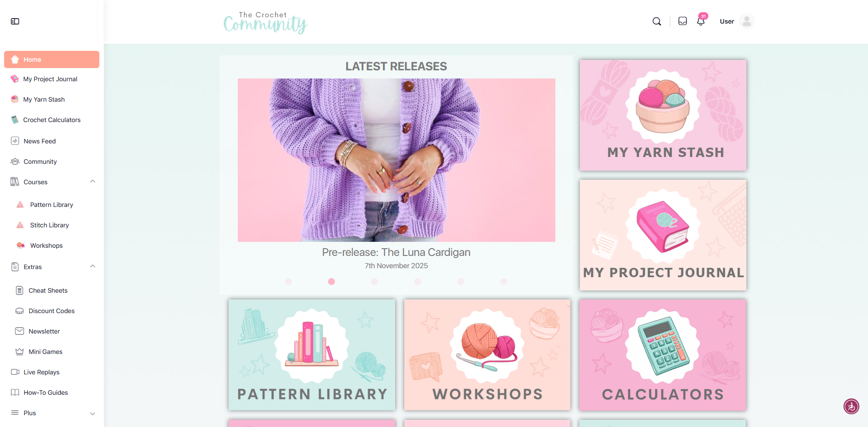The width and height of the screenshot is (868, 427).
Task: Open the Workshops tile icon
Action: point(487,347)
